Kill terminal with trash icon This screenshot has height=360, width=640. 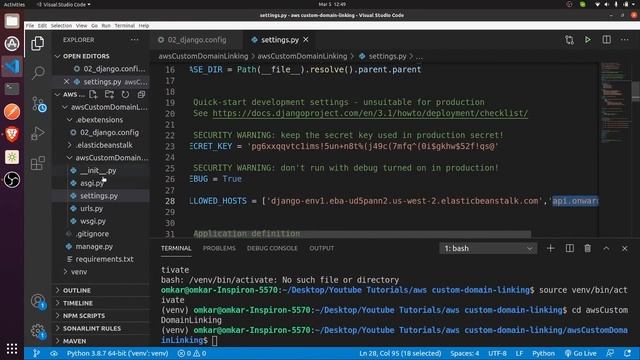(587, 248)
